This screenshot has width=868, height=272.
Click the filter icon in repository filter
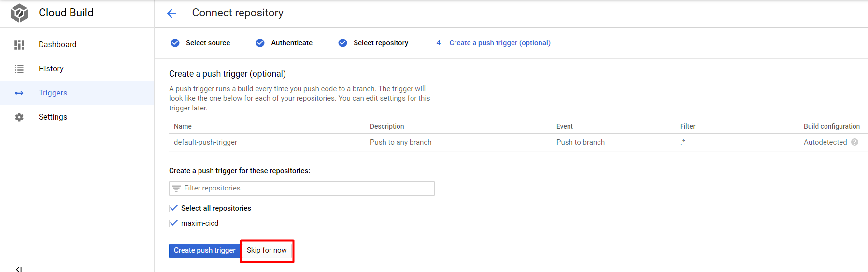(x=176, y=189)
